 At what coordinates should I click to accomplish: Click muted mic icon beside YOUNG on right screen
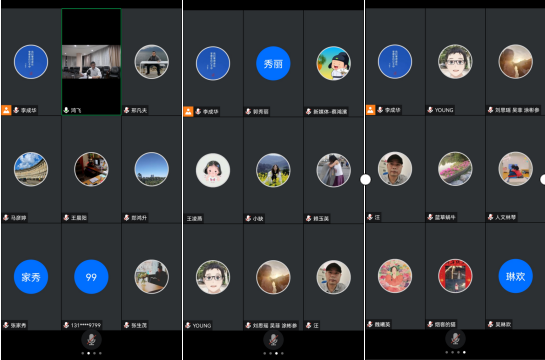430,110
